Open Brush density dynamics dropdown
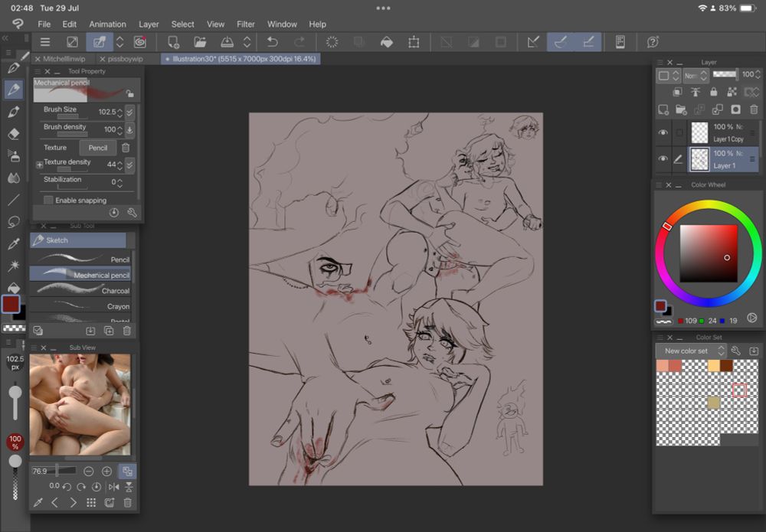766x532 pixels. point(129,130)
